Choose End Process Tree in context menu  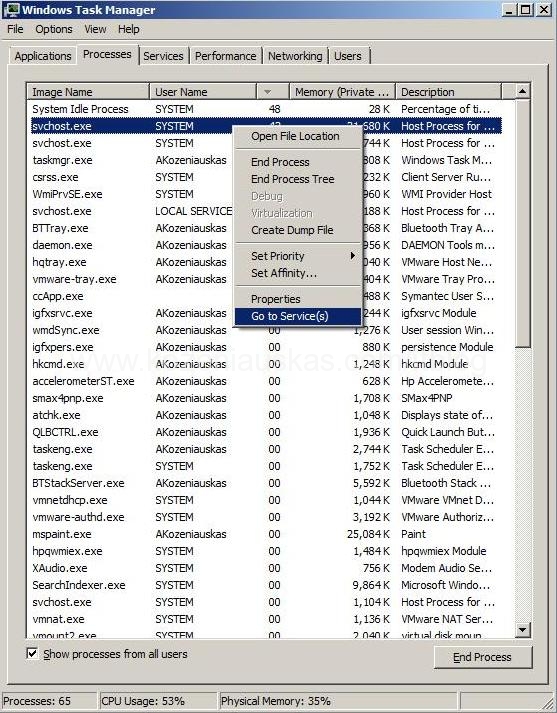[x=298, y=179]
